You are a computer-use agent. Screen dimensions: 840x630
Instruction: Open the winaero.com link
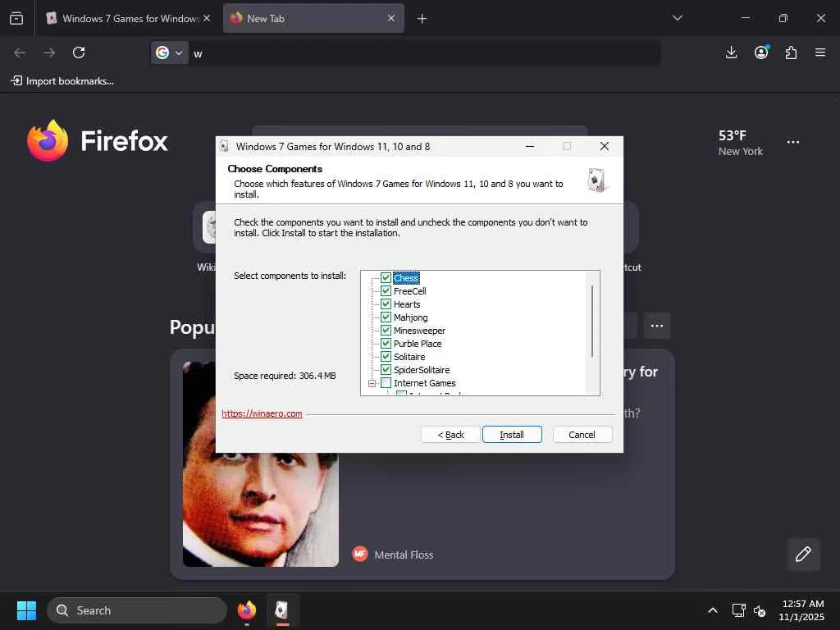tap(262, 413)
